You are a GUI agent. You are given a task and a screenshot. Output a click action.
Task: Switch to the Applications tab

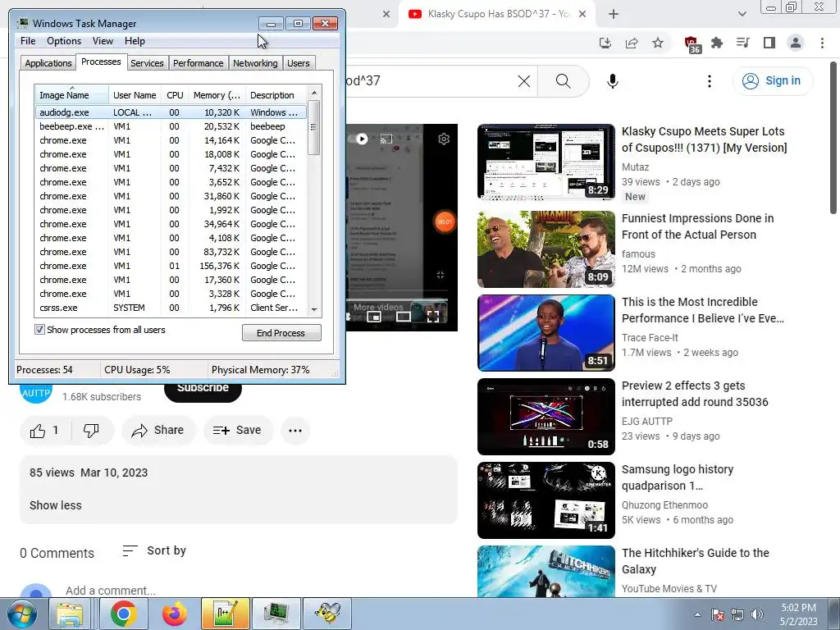click(48, 62)
